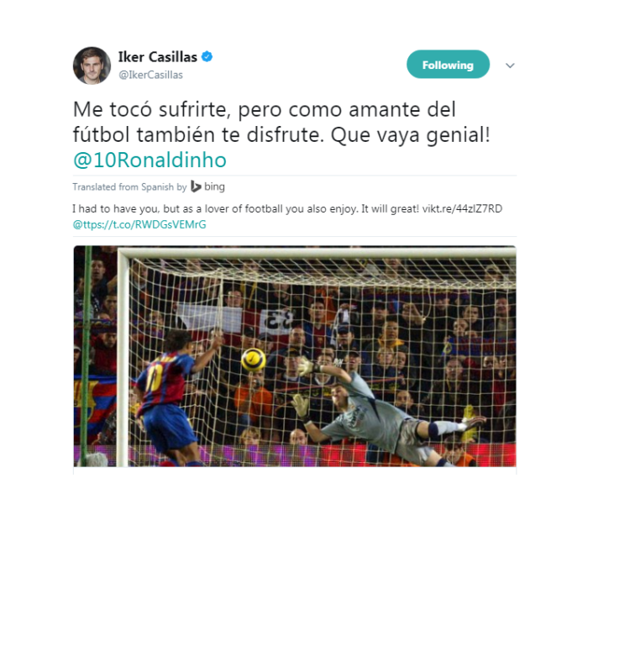This screenshot has height=672, width=635.
Task: Follow the t.co/RWDGsVEMrG link
Action: [x=139, y=224]
